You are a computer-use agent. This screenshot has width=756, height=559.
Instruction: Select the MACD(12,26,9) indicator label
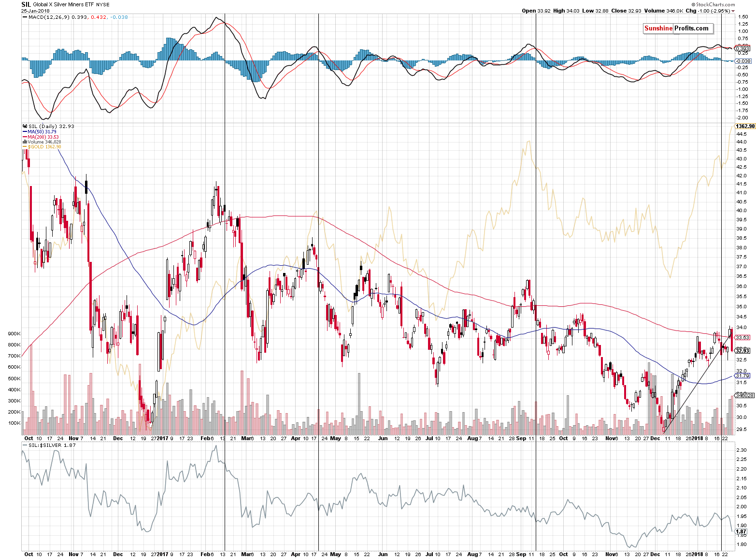[x=49, y=17]
